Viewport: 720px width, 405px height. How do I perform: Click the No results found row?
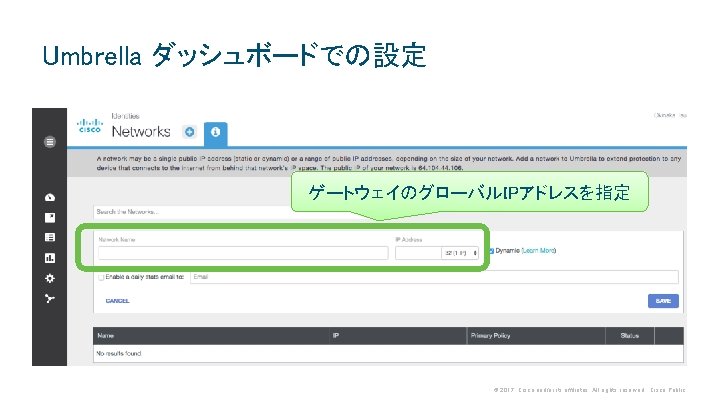coord(388,354)
